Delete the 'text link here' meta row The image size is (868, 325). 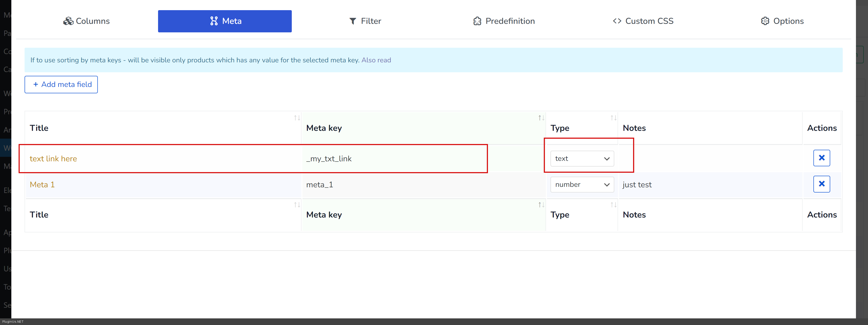[x=821, y=158]
